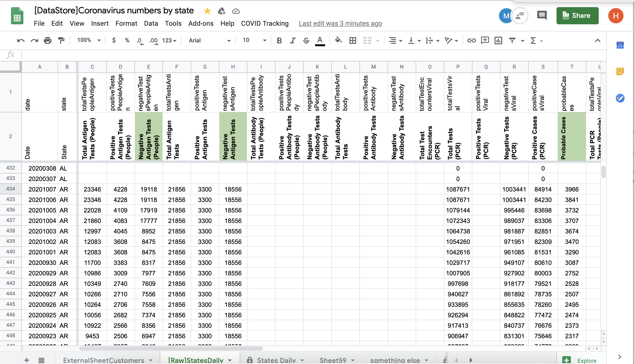
Task: Open Google Tasks side panel
Action: click(620, 98)
